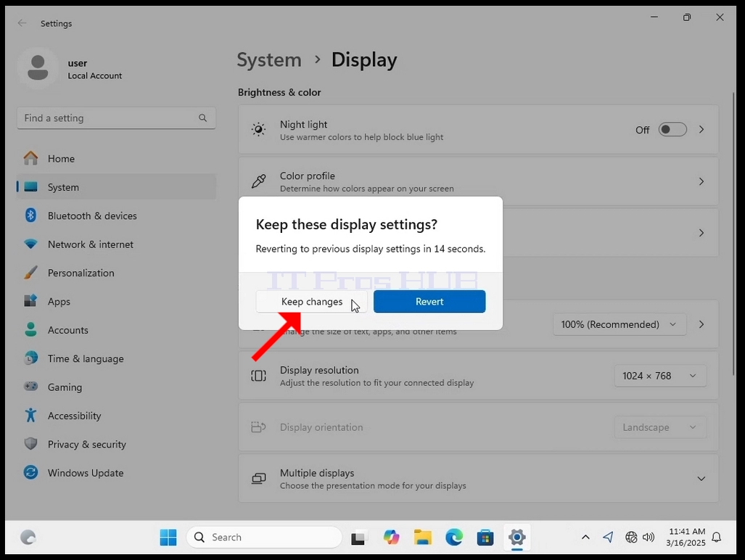Click the blue Revert button
745x560 pixels.
[429, 302]
